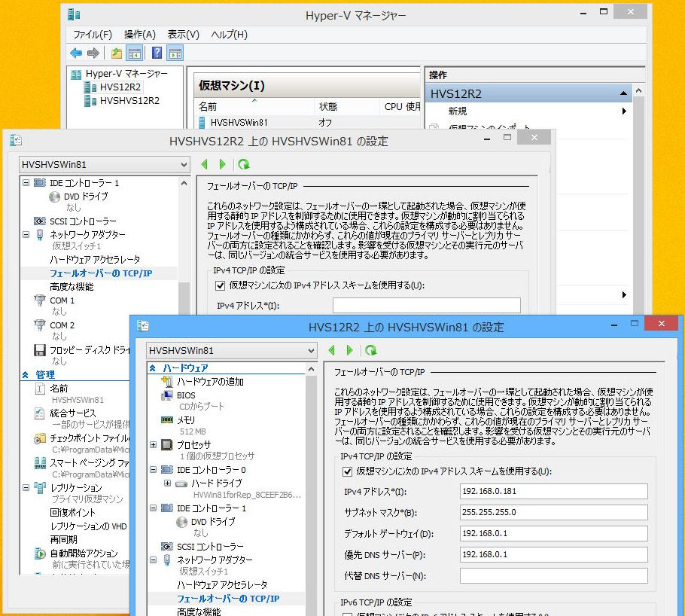
Task: Expand the 新規 submenu in the actions pane
Action: (x=624, y=111)
